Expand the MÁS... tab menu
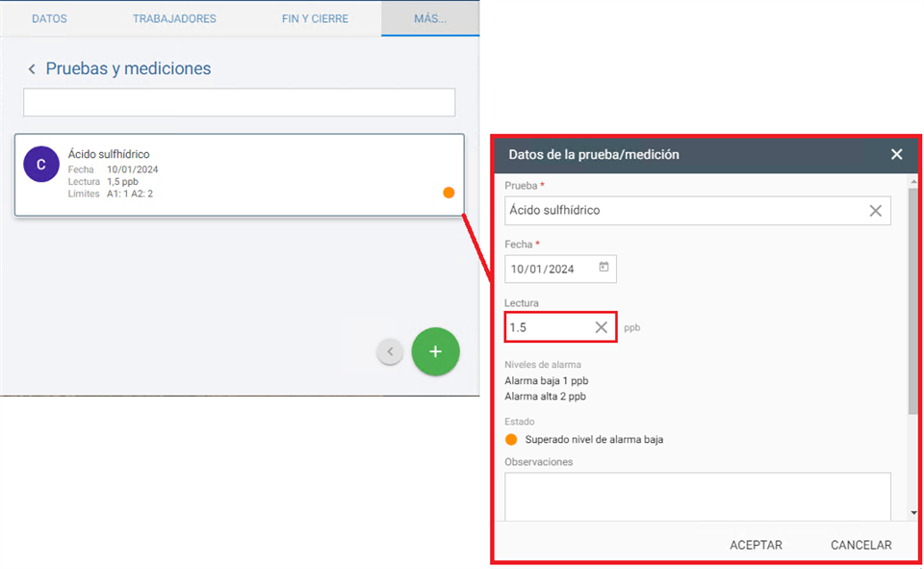Viewport: 924px width, 569px height. pyautogui.click(x=429, y=18)
